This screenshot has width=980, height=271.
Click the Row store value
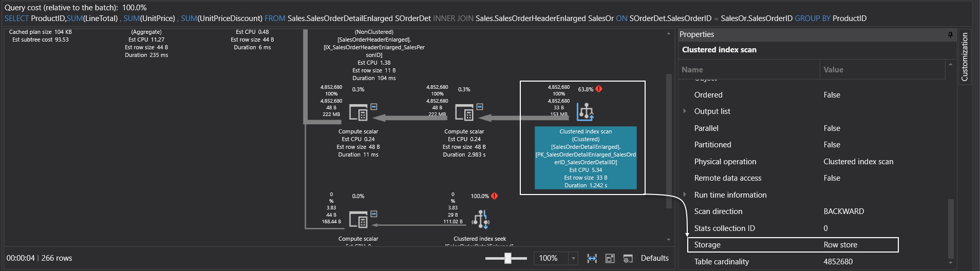coord(840,245)
